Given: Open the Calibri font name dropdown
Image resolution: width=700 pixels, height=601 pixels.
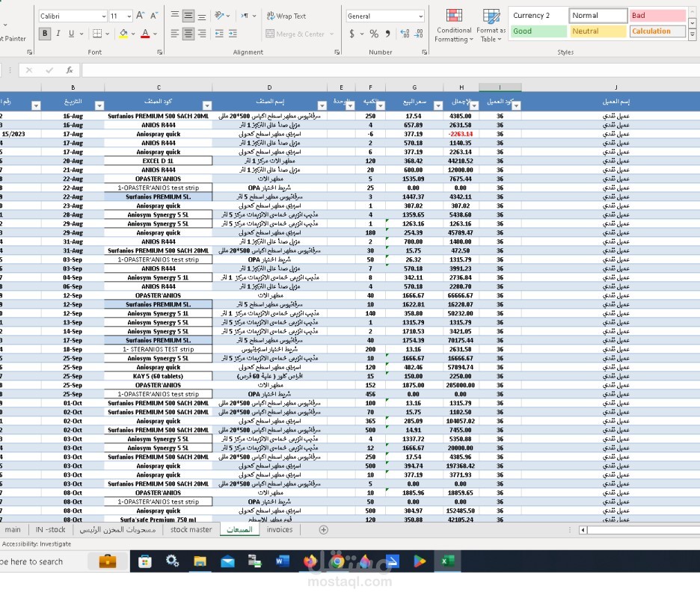Looking at the screenshot, I should click(x=103, y=16).
